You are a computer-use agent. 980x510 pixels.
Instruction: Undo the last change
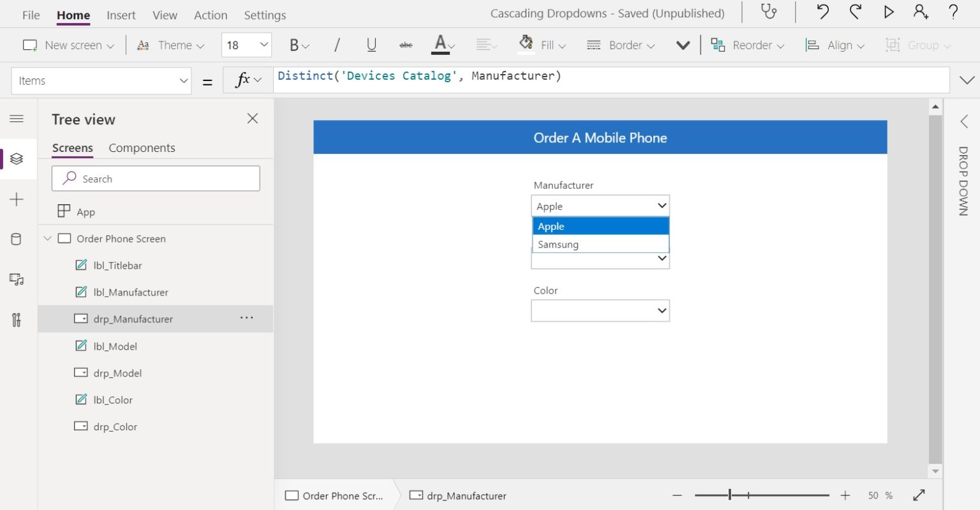click(824, 12)
